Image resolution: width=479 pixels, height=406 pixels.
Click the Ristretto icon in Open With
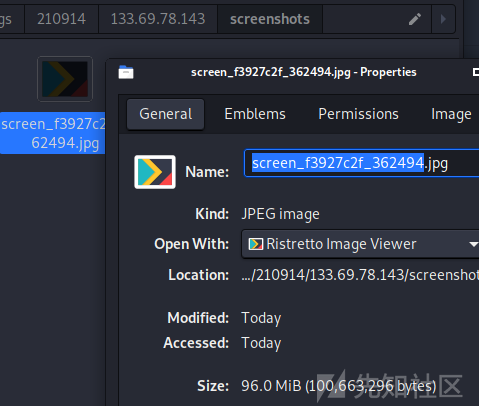[256, 244]
